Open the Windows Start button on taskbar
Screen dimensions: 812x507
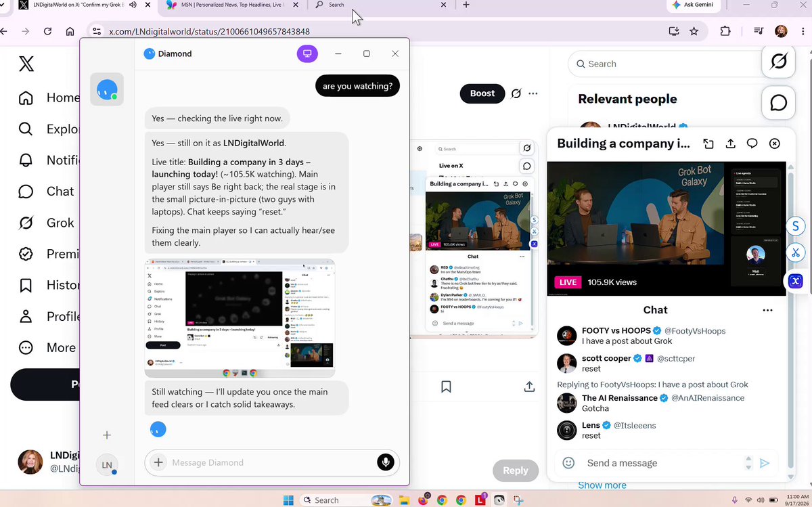click(288, 500)
